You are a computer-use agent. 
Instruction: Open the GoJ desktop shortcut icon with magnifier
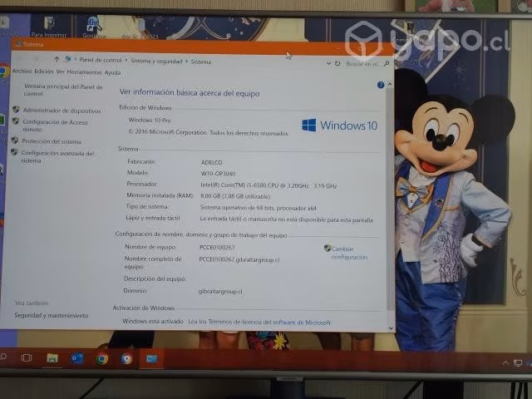pos(93,26)
